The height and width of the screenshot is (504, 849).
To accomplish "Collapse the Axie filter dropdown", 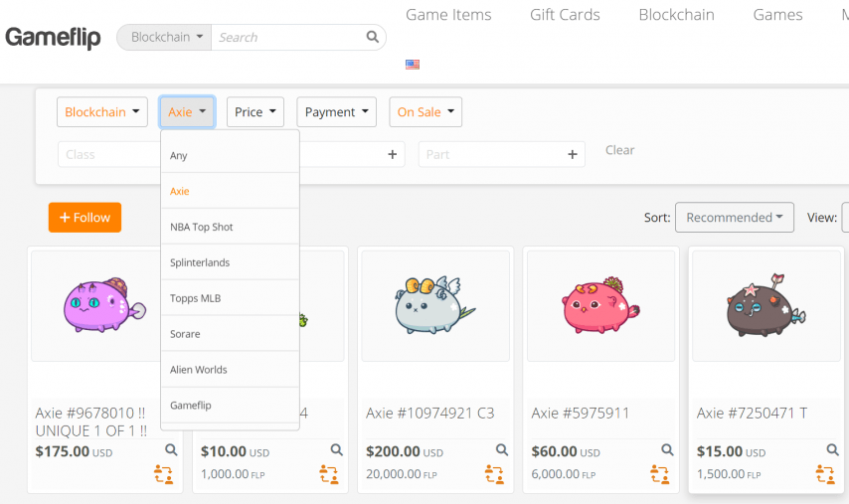I will pyautogui.click(x=187, y=112).
